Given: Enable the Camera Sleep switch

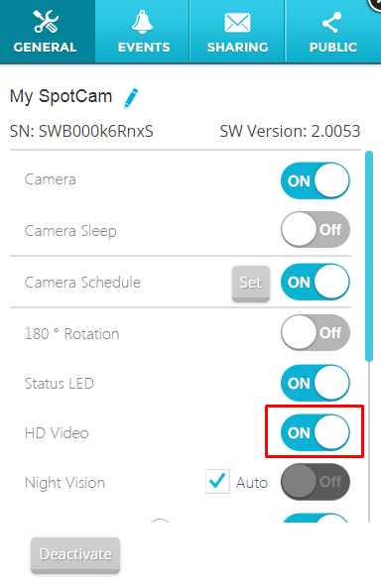Looking at the screenshot, I should 316,229.
